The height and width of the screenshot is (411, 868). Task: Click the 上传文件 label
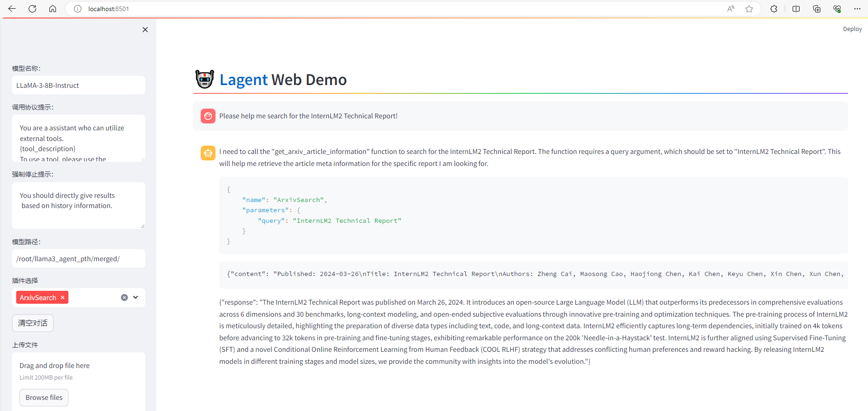pos(25,345)
